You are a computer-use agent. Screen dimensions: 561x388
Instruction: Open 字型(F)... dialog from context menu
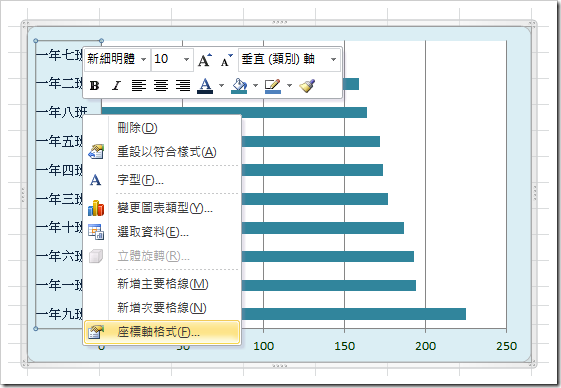[162, 180]
